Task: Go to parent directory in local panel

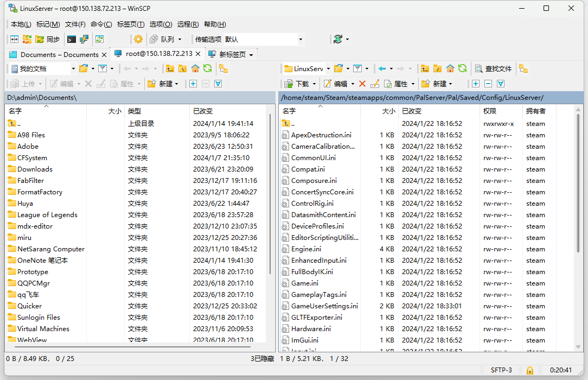Action: pyautogui.click(x=170, y=68)
